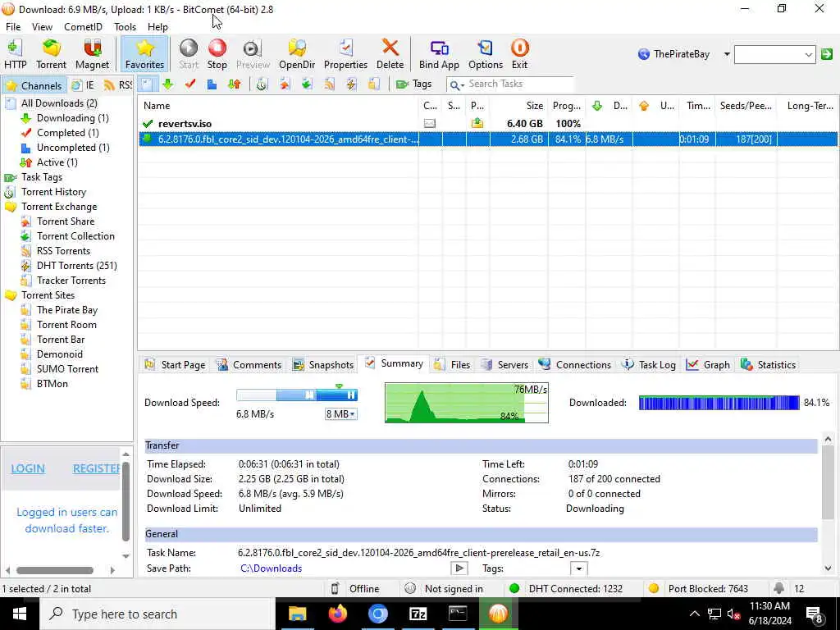Open the Graph tab
The width and height of the screenshot is (840, 630).
coord(708,365)
